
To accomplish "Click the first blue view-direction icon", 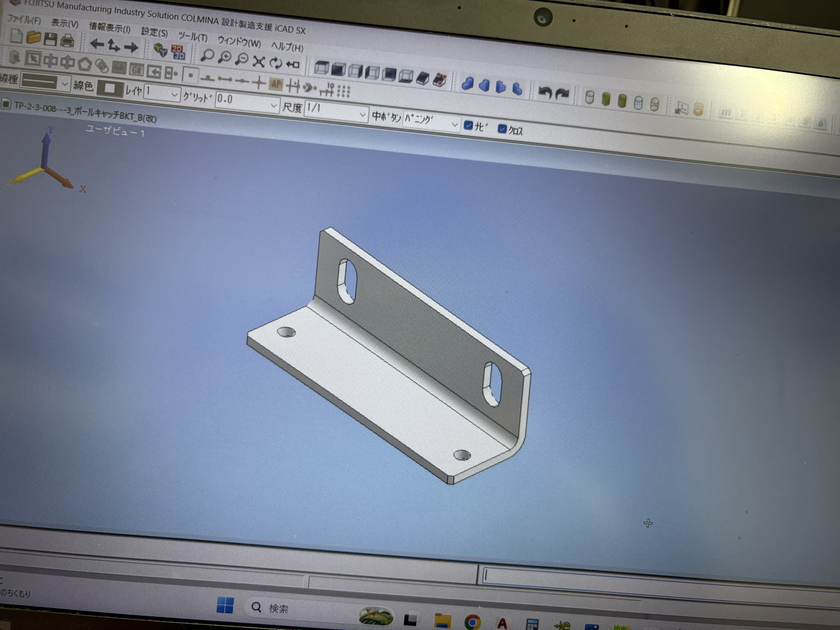I will 468,84.
